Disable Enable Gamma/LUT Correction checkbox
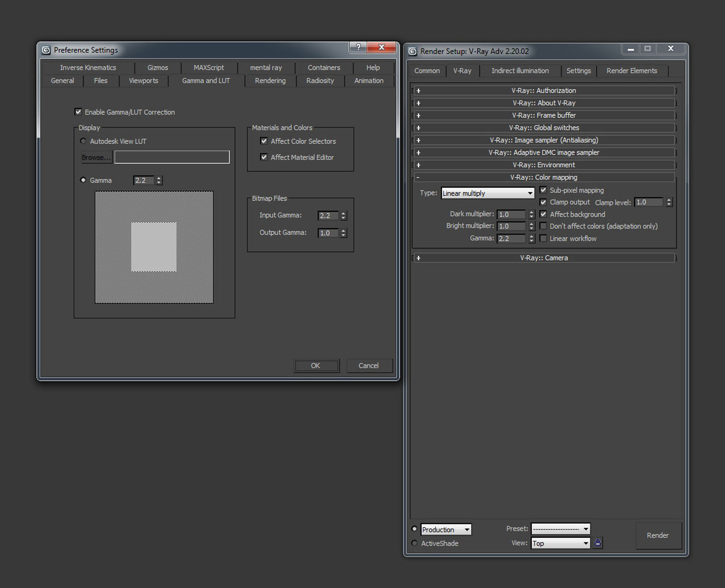The height and width of the screenshot is (588, 725). point(78,112)
